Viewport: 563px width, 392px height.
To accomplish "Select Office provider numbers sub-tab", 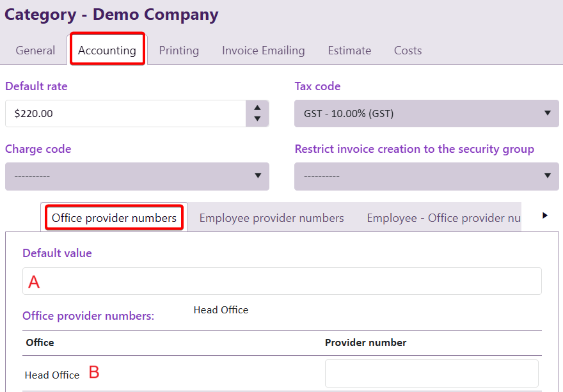I will pyautogui.click(x=114, y=218).
